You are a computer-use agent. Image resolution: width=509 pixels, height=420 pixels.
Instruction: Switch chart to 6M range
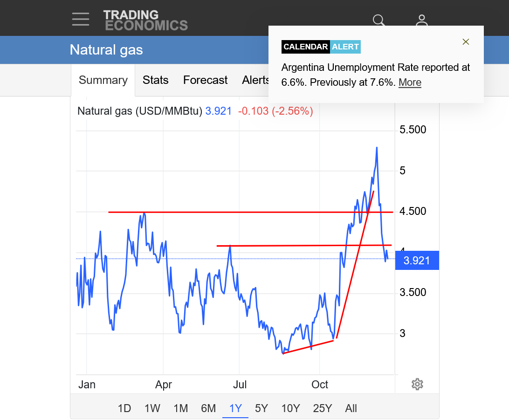208,408
